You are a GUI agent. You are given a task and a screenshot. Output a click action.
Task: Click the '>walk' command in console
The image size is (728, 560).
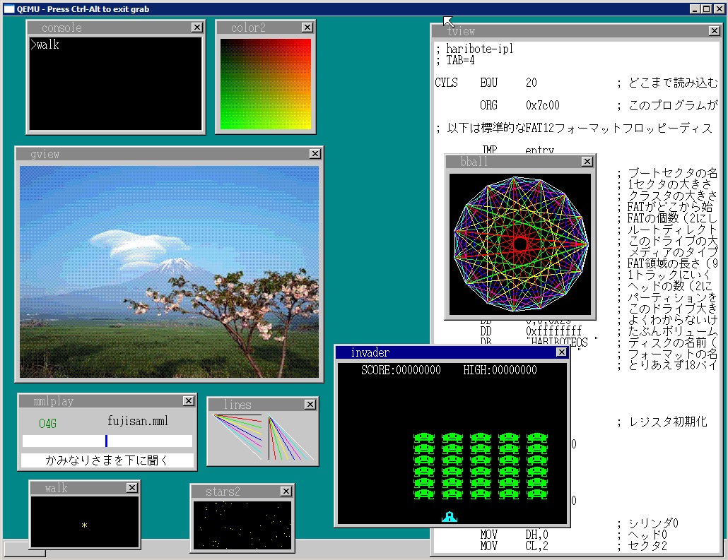(45, 44)
